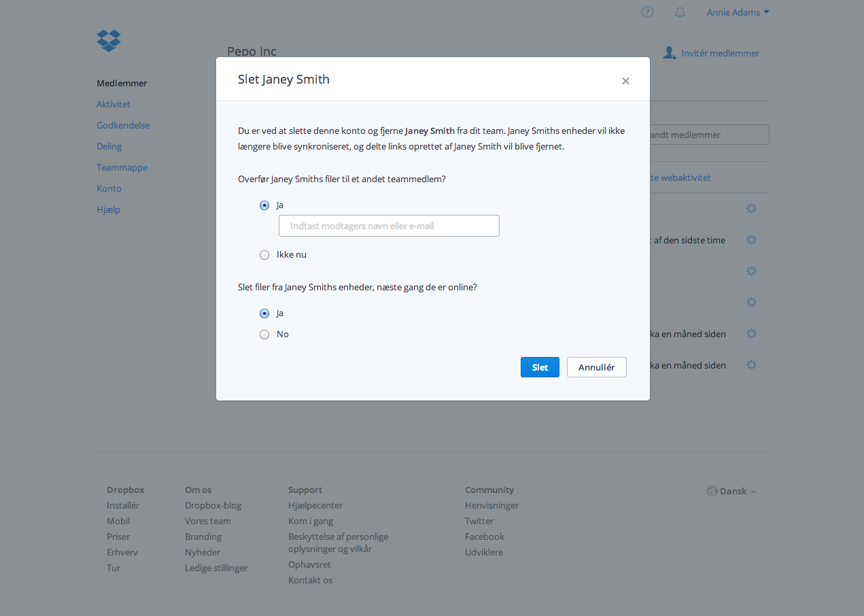Click the recipient name or e-mail field

(x=389, y=226)
